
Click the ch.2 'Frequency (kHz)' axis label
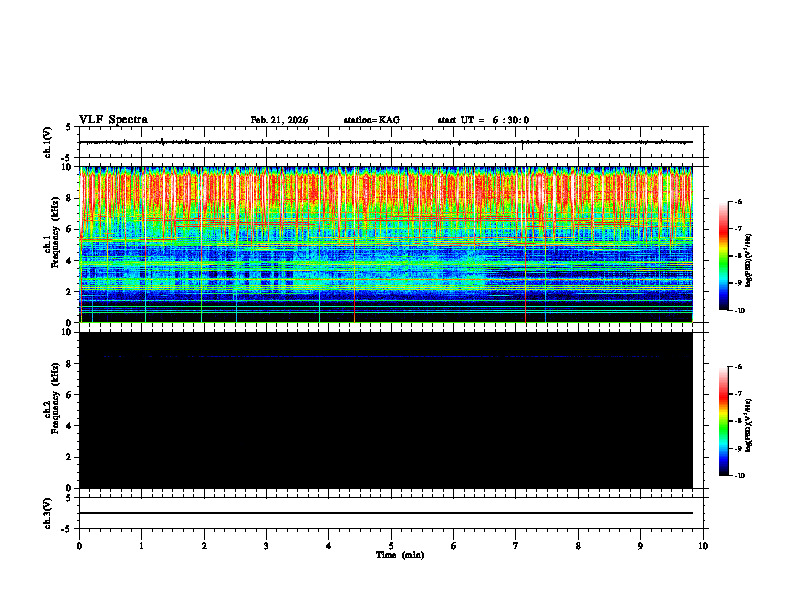point(55,396)
